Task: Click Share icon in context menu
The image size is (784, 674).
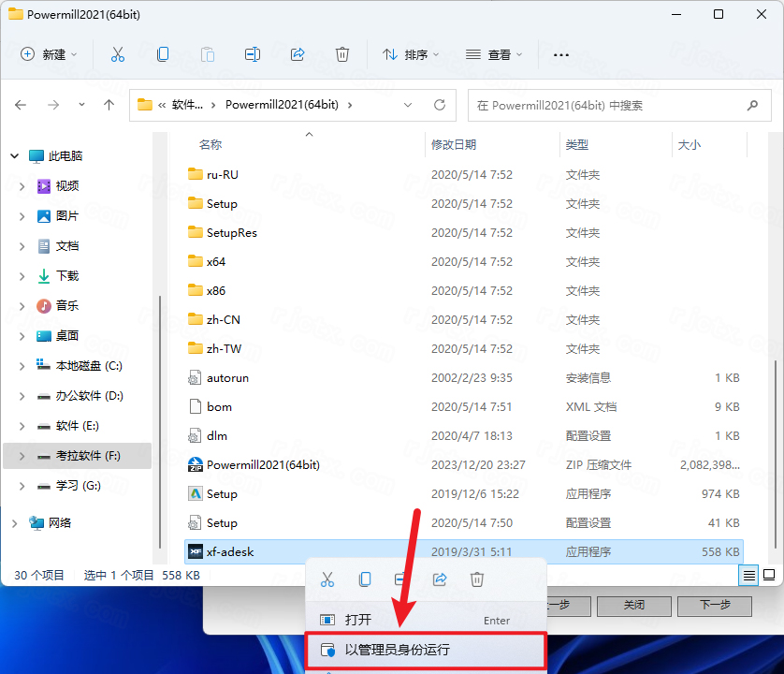Action: (440, 579)
